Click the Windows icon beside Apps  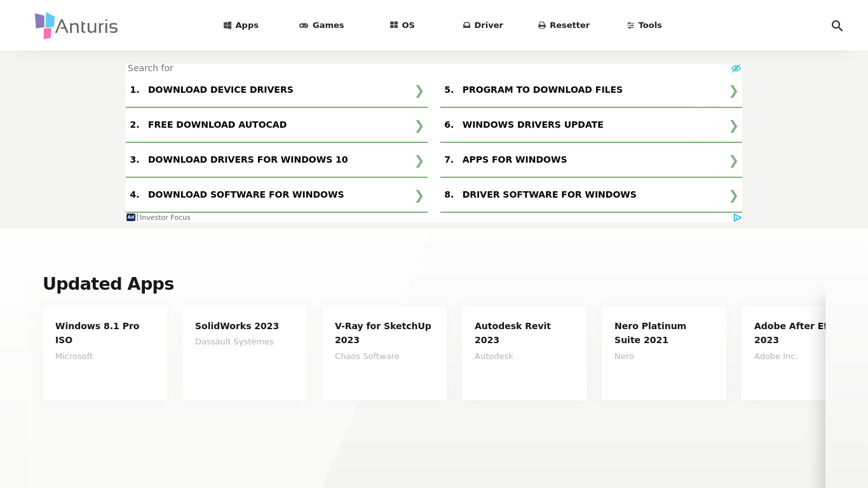[x=227, y=25]
